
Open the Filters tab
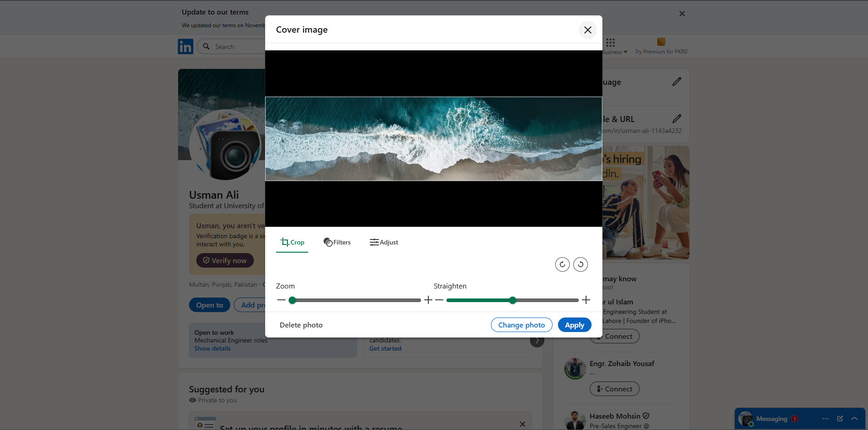pos(337,242)
